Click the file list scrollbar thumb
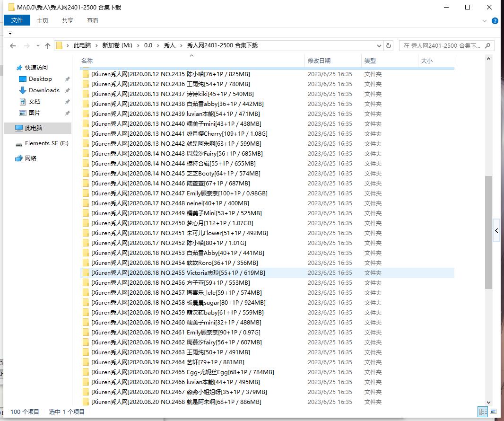The width and height of the screenshot is (504, 421). 488,232
